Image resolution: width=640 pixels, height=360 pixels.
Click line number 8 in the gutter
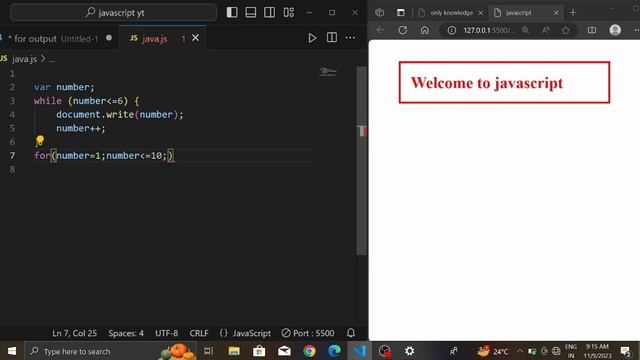click(x=12, y=169)
